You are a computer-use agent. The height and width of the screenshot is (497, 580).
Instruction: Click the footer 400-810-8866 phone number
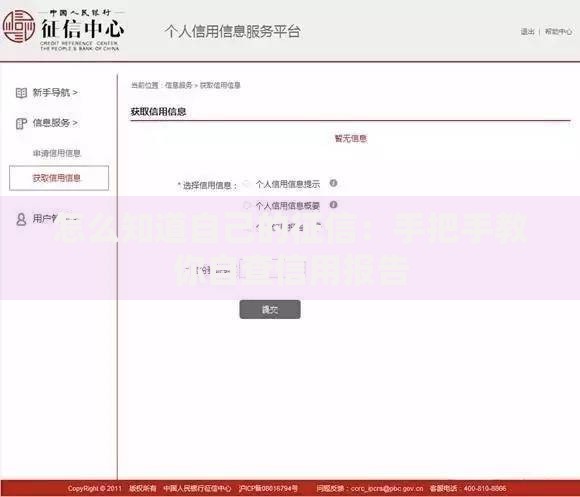(485, 488)
